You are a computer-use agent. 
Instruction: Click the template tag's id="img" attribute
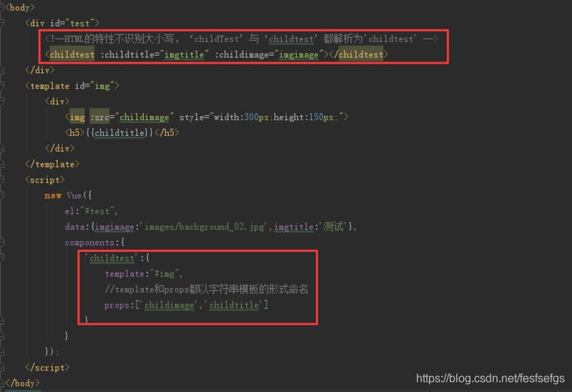(x=94, y=86)
